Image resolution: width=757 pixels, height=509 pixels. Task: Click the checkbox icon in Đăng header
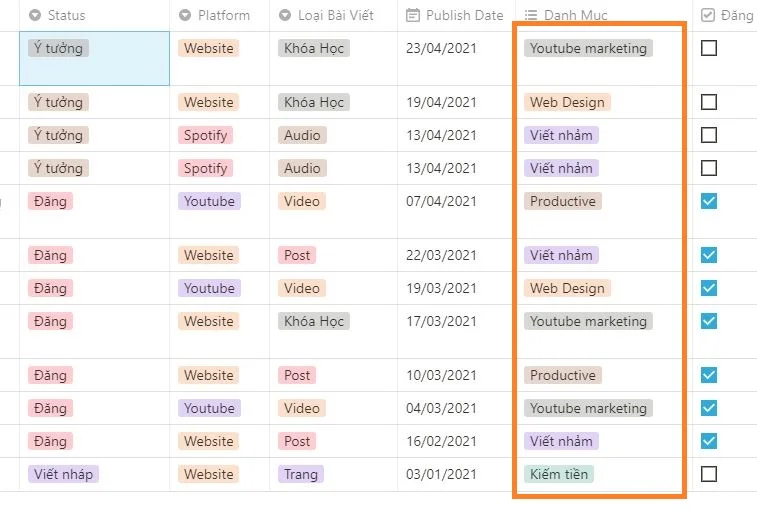click(x=708, y=15)
